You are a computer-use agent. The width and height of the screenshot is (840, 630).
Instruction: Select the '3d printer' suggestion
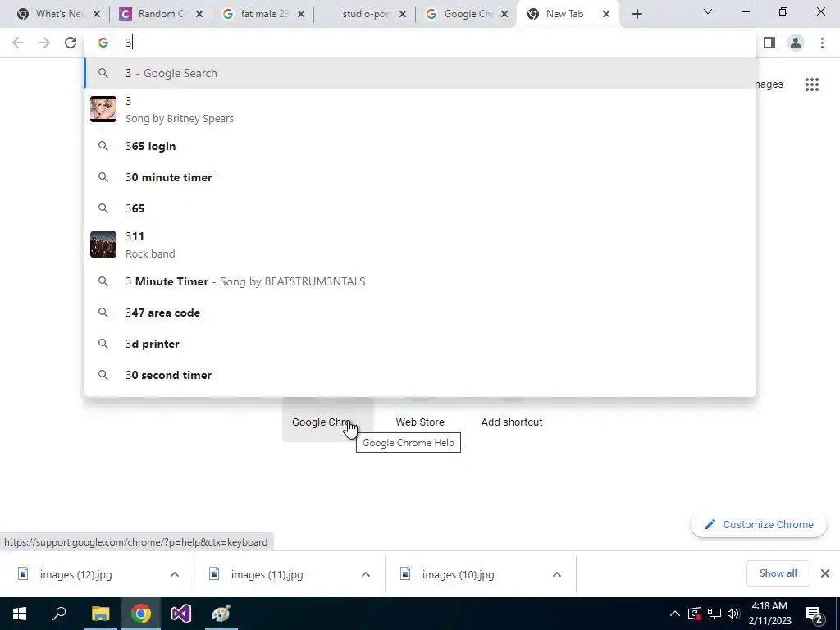coord(420,344)
